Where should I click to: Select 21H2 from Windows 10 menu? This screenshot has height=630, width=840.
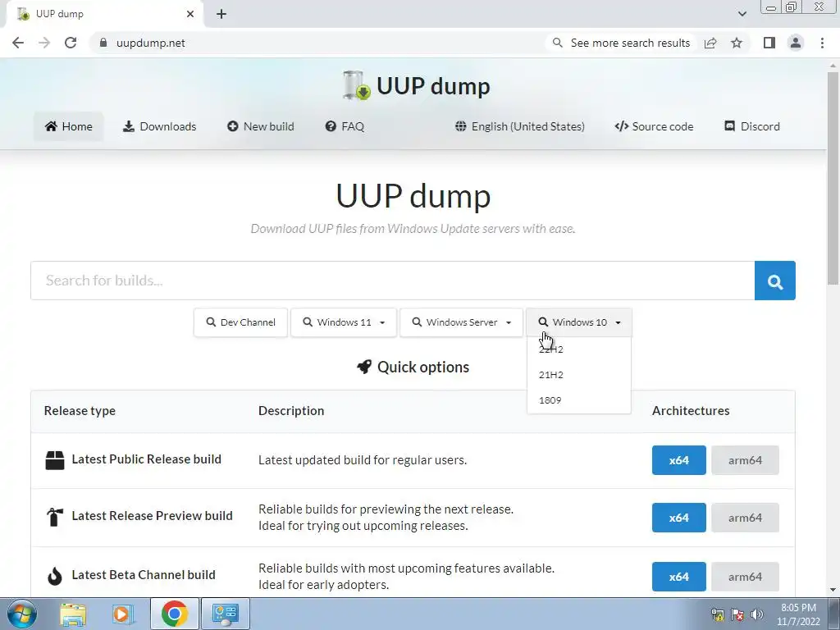click(578, 375)
